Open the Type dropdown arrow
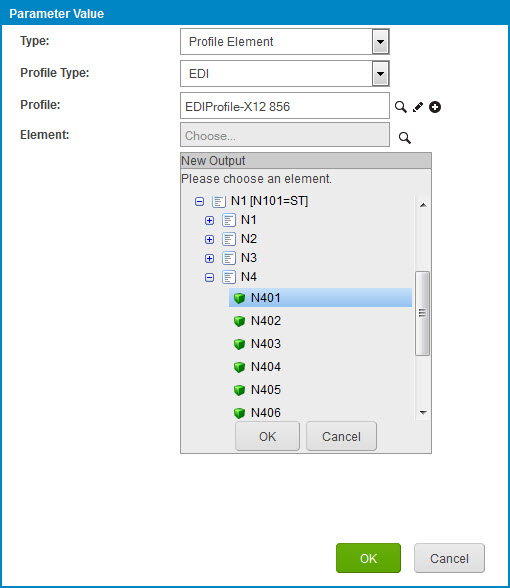Viewport: 510px width, 588px height. tap(380, 42)
